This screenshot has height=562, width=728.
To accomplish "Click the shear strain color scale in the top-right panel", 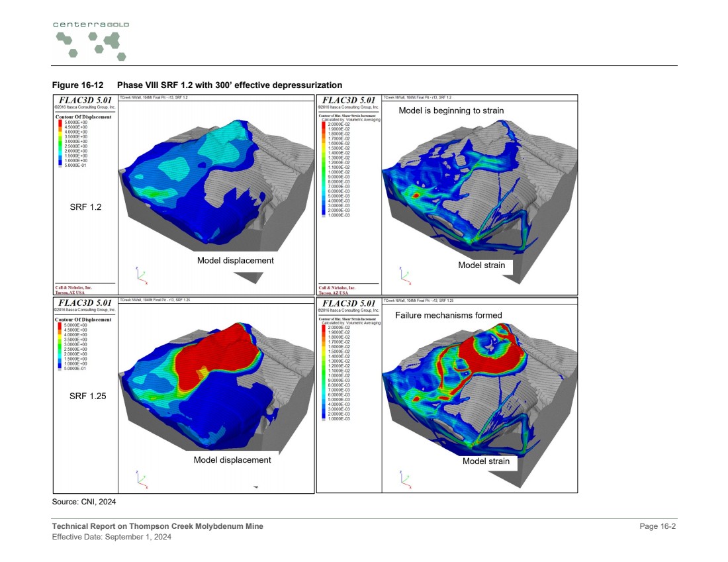I will click(x=324, y=169).
